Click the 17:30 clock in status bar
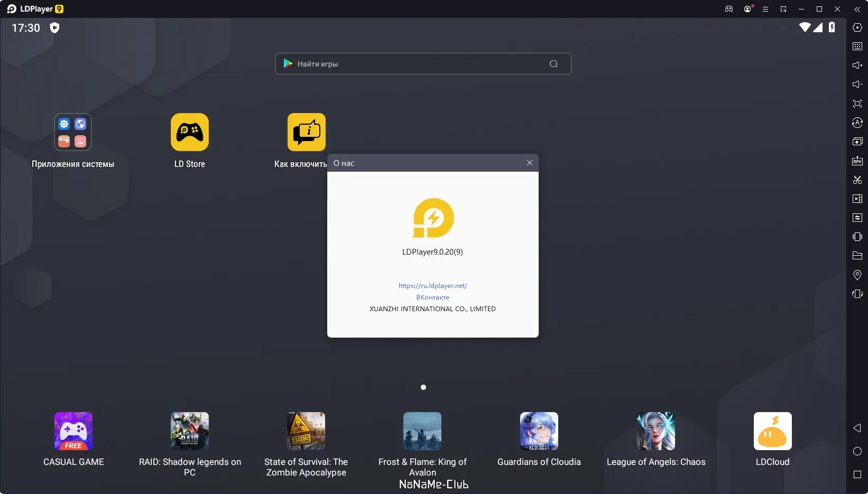This screenshot has height=494, width=868. click(26, 28)
